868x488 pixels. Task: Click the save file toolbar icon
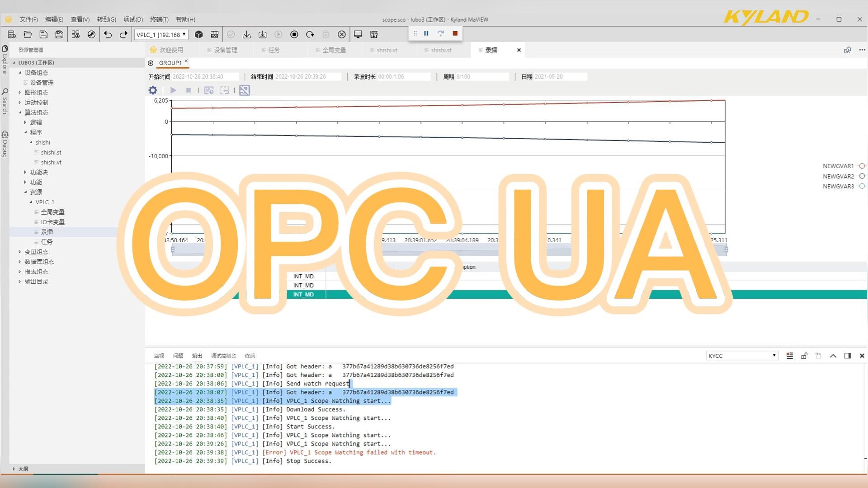click(43, 34)
